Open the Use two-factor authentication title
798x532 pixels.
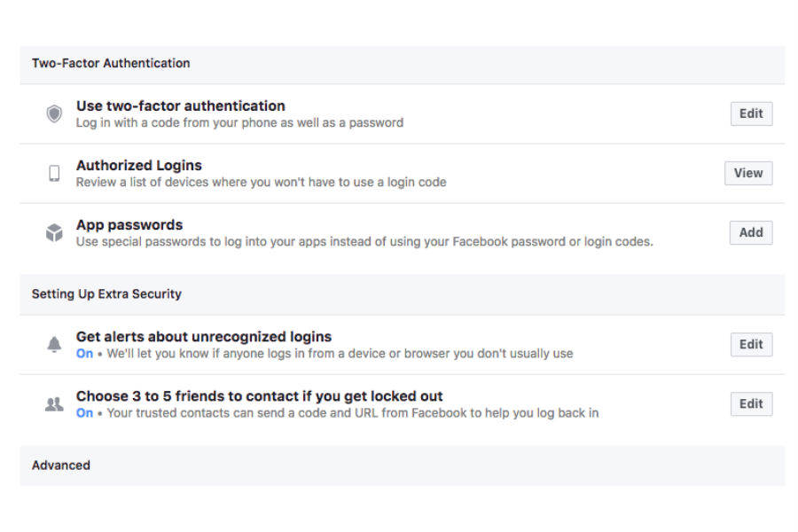[181, 106]
